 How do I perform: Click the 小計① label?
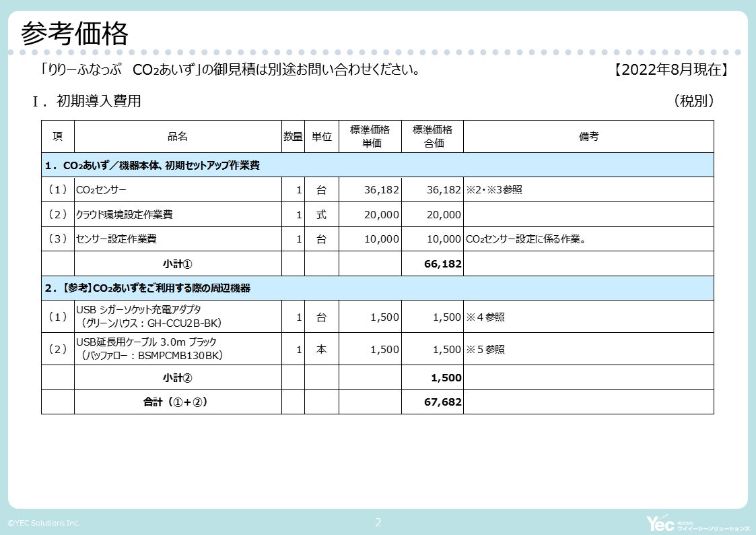tap(178, 264)
